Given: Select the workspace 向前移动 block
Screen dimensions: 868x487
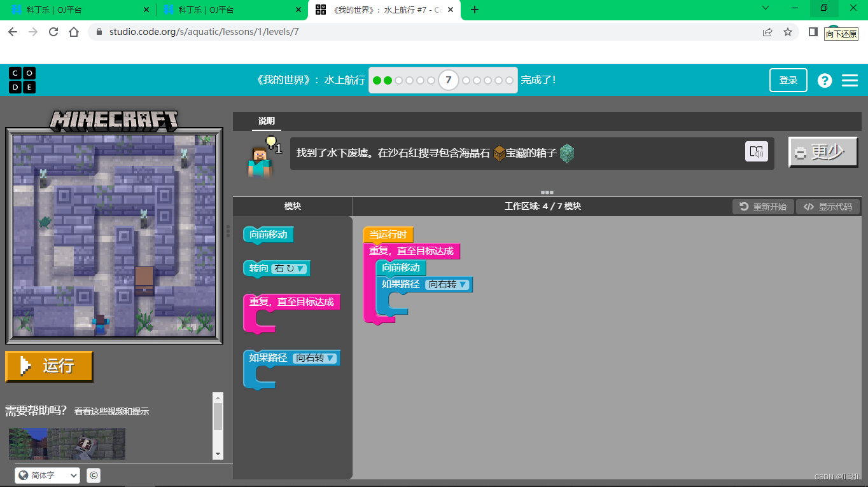Looking at the screenshot, I should [x=401, y=268].
